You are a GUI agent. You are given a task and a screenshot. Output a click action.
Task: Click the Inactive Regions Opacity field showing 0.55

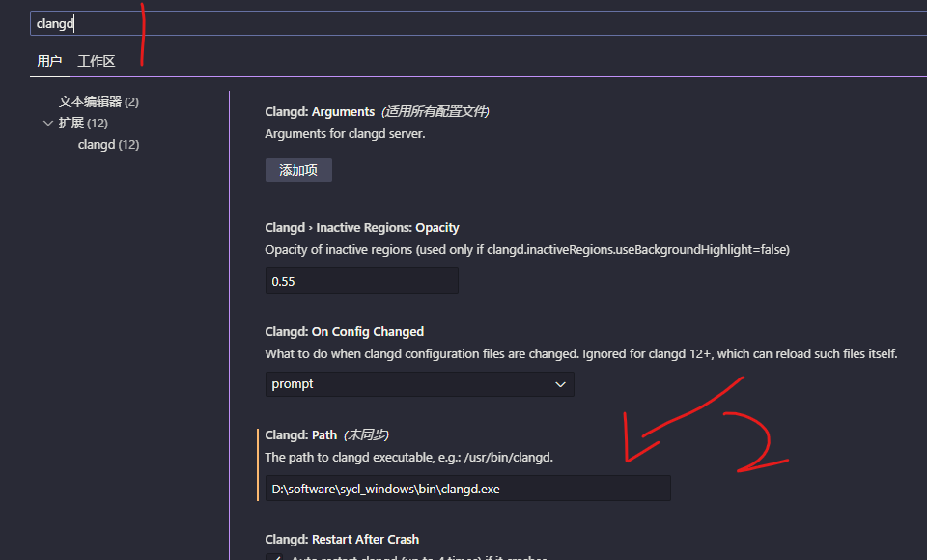tap(362, 281)
